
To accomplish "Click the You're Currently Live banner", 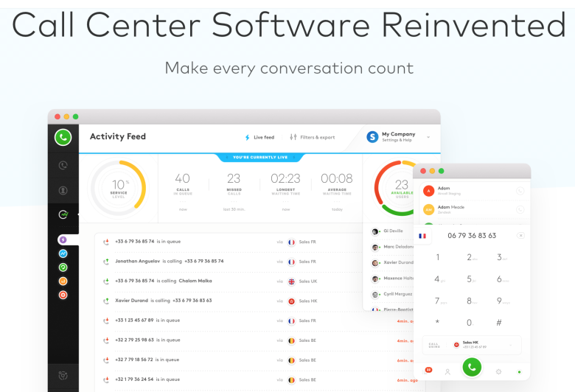I will coord(260,157).
